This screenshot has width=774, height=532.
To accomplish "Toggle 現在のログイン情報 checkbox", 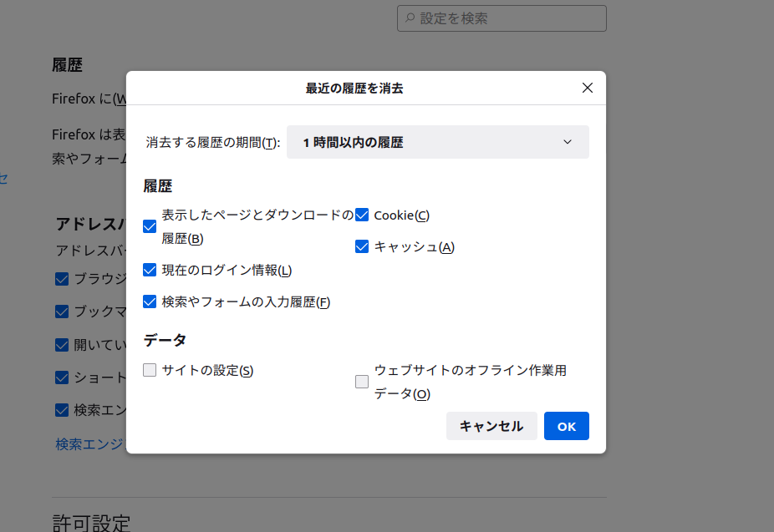I will click(150, 270).
